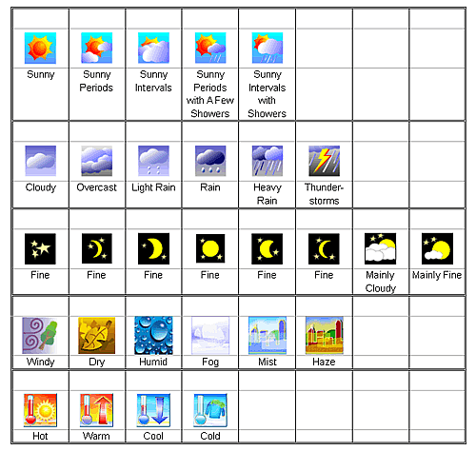Click the "Hot" label
The height and width of the screenshot is (451, 476).
pos(40,437)
